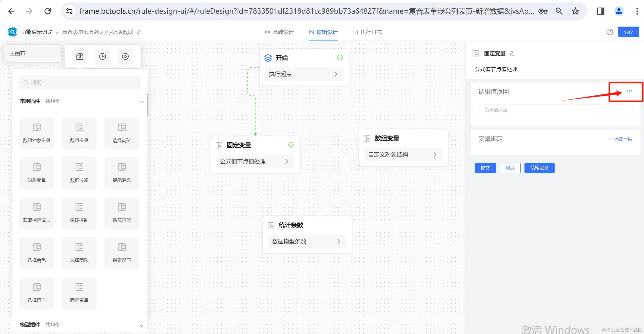Click the play run icon in toolbar
This screenshot has width=644, height=334.
pyautogui.click(x=125, y=56)
